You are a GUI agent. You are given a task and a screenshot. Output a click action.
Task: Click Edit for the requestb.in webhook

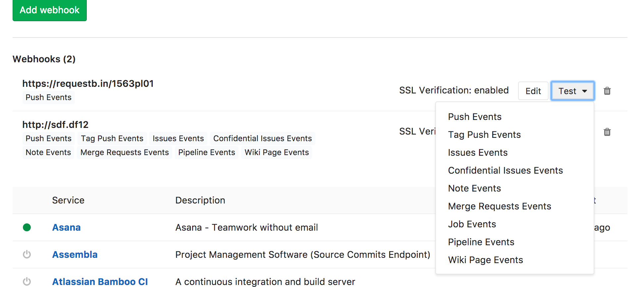(533, 91)
